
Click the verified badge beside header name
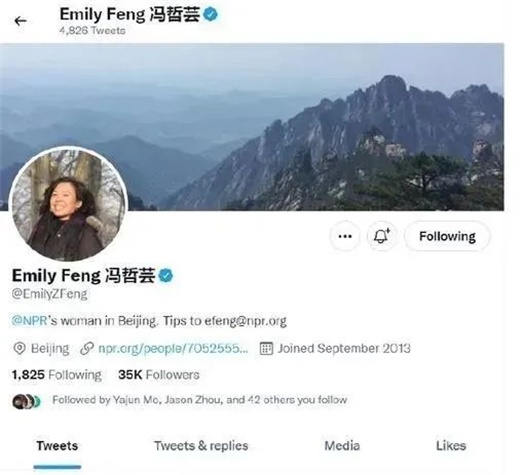click(210, 14)
